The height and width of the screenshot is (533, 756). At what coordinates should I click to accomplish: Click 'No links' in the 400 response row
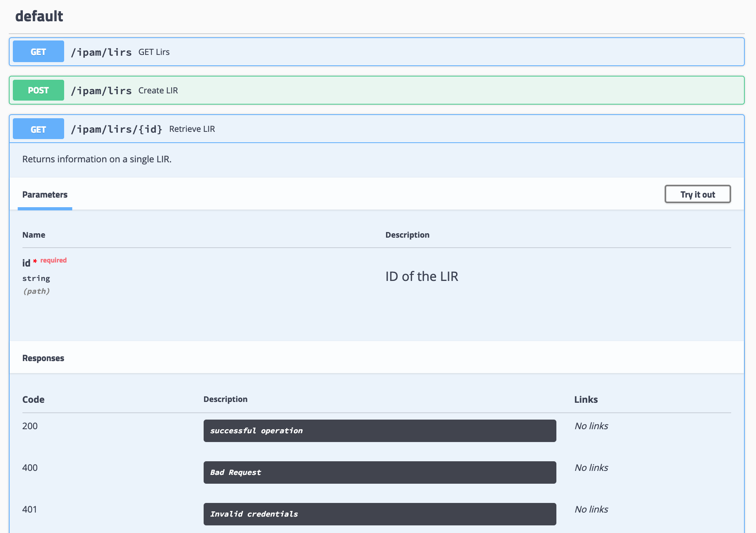pos(591,468)
